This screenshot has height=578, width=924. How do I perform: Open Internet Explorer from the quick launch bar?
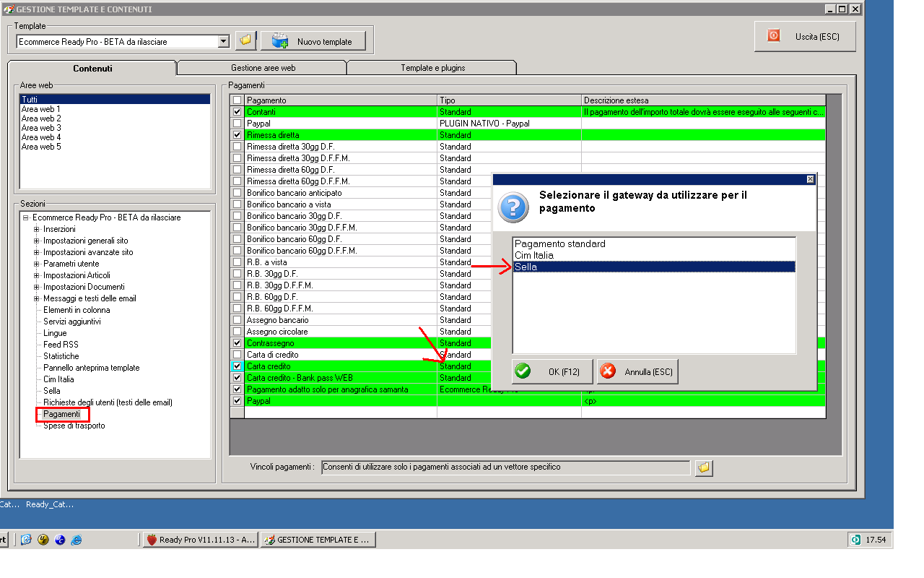(x=76, y=540)
